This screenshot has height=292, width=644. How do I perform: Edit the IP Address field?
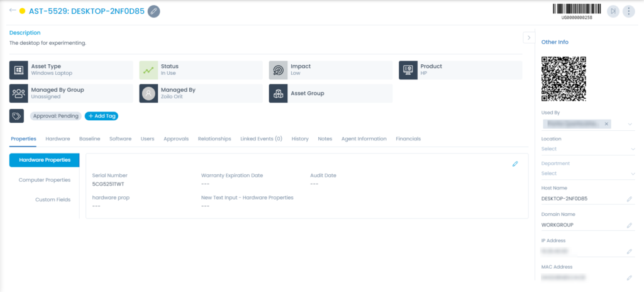click(x=629, y=252)
